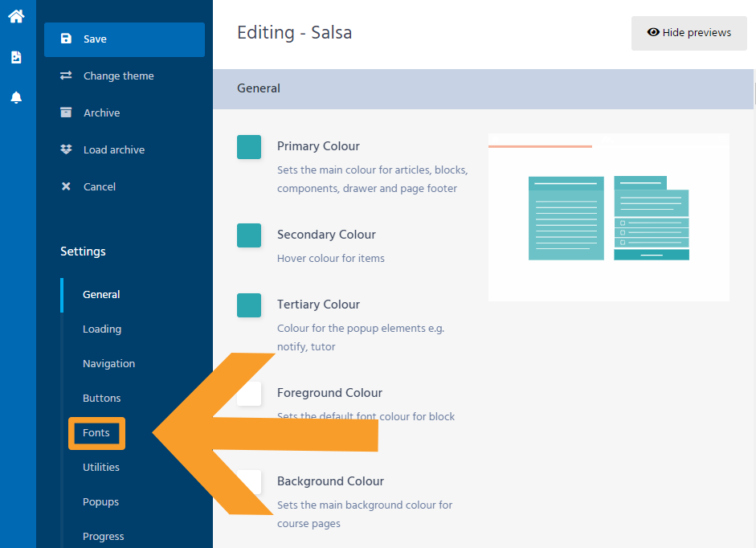Open the Buttons settings section
The height and width of the screenshot is (548, 756).
[x=102, y=399]
